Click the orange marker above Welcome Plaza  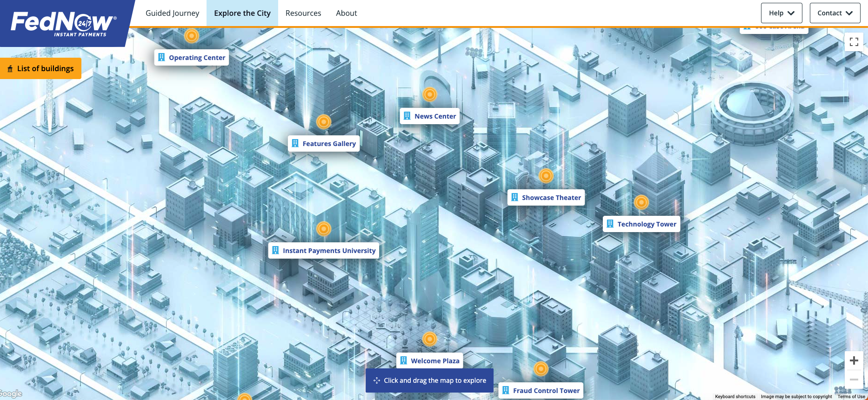[x=429, y=339]
